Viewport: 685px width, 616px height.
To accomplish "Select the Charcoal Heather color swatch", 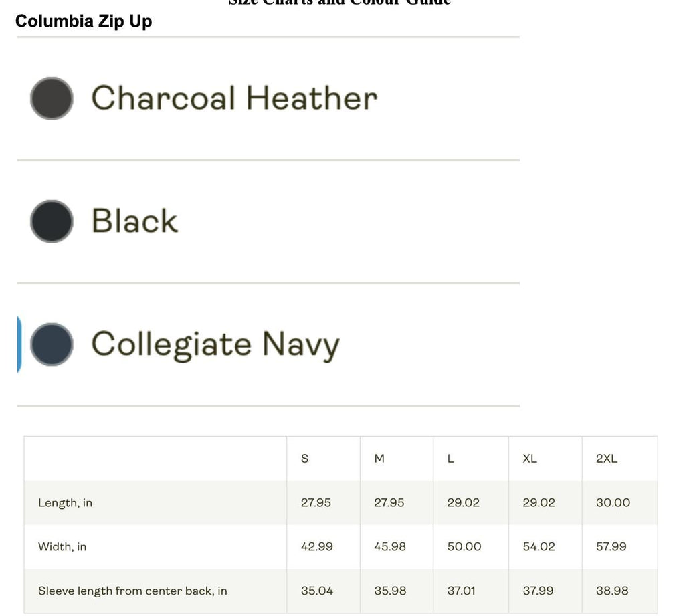I will pyautogui.click(x=52, y=98).
